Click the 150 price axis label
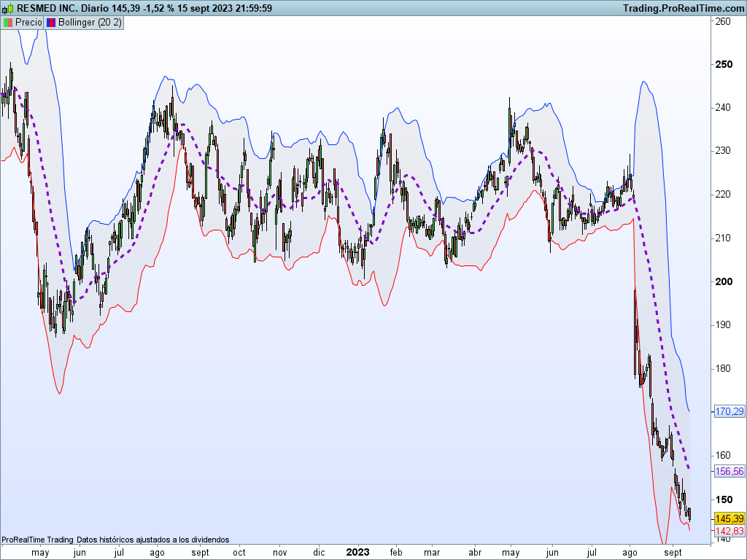This screenshot has width=747, height=560. click(724, 499)
